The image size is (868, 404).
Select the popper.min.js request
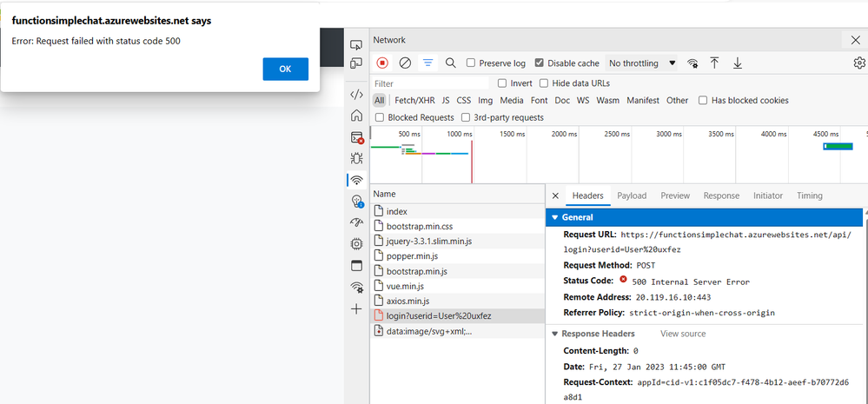click(x=457, y=256)
